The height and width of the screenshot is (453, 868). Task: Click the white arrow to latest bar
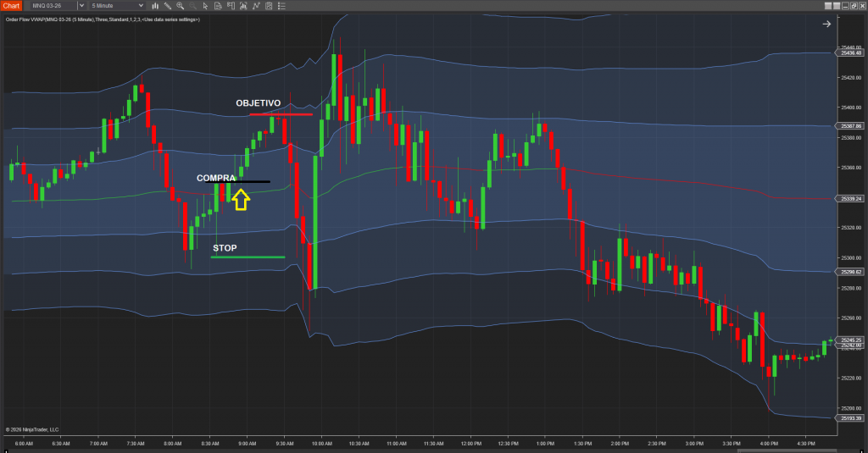click(x=826, y=24)
